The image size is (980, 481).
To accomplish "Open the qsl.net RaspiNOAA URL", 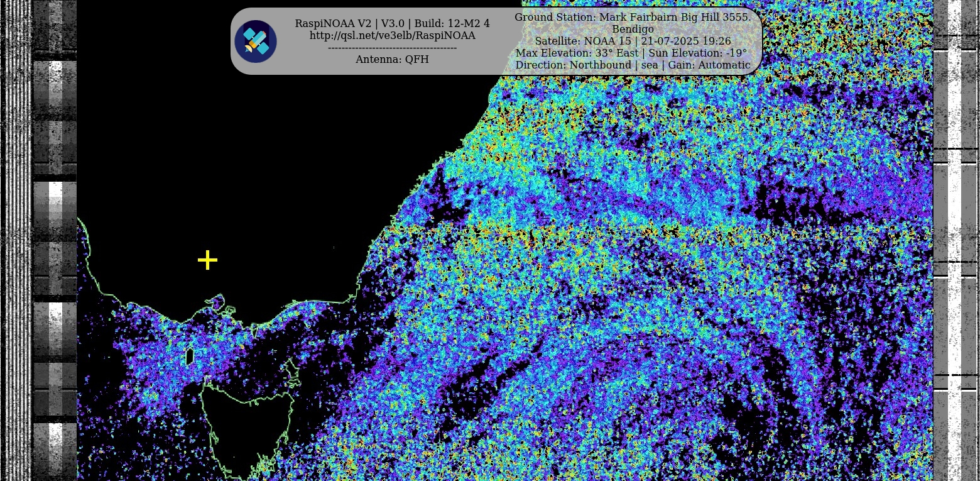I will 392,36.
